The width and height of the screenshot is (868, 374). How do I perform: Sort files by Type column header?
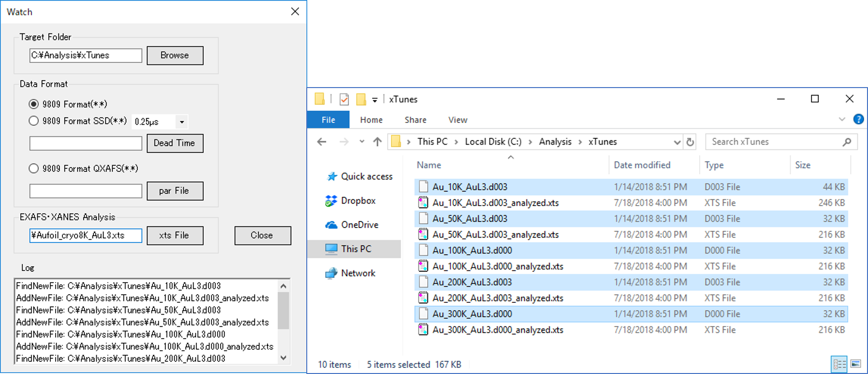[714, 165]
